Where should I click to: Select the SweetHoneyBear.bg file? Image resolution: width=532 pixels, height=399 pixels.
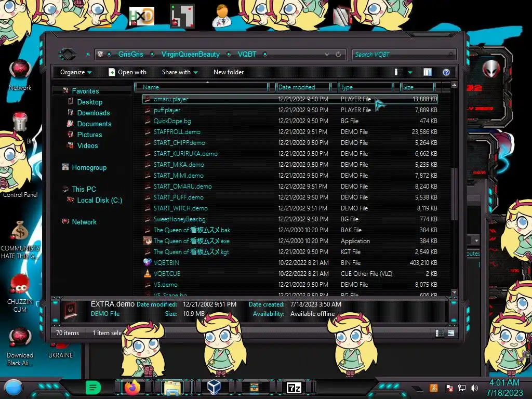290,219
